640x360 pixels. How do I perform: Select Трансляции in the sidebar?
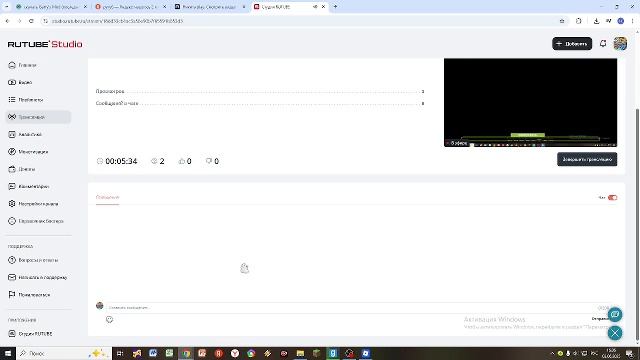(x=38, y=117)
